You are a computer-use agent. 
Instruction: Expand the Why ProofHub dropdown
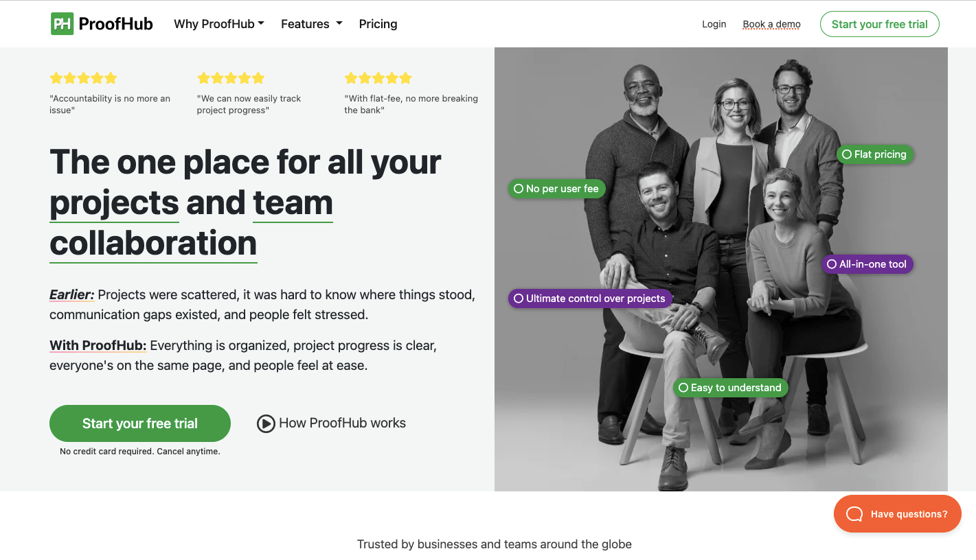[x=218, y=23]
